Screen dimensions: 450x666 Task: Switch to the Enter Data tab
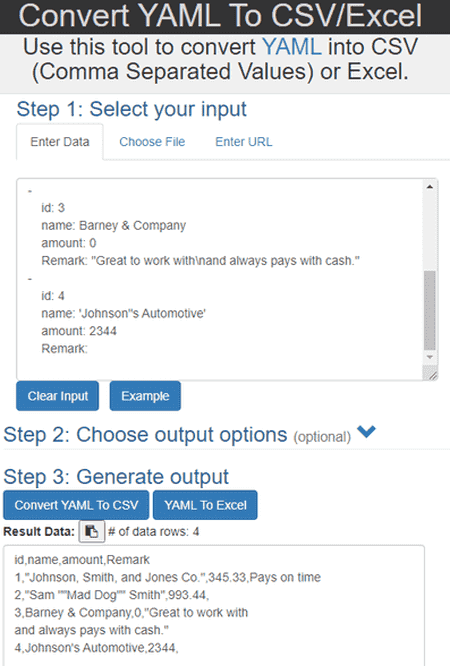coord(60,142)
